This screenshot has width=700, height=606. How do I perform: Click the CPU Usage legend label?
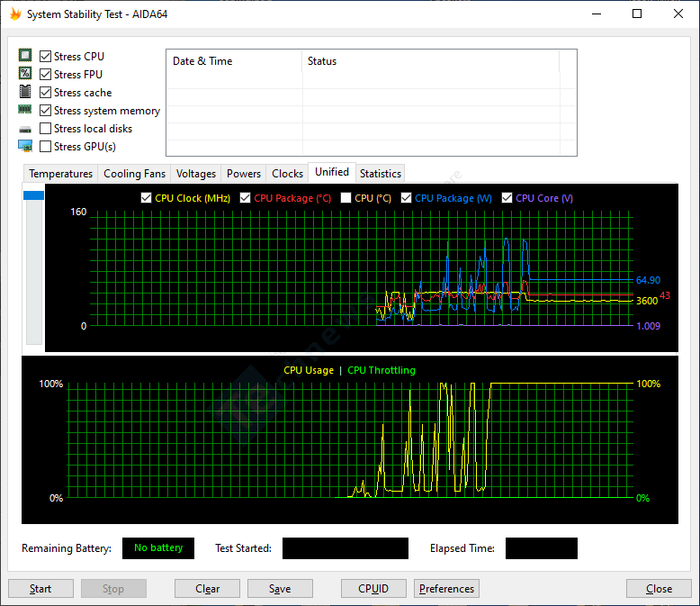tap(309, 370)
